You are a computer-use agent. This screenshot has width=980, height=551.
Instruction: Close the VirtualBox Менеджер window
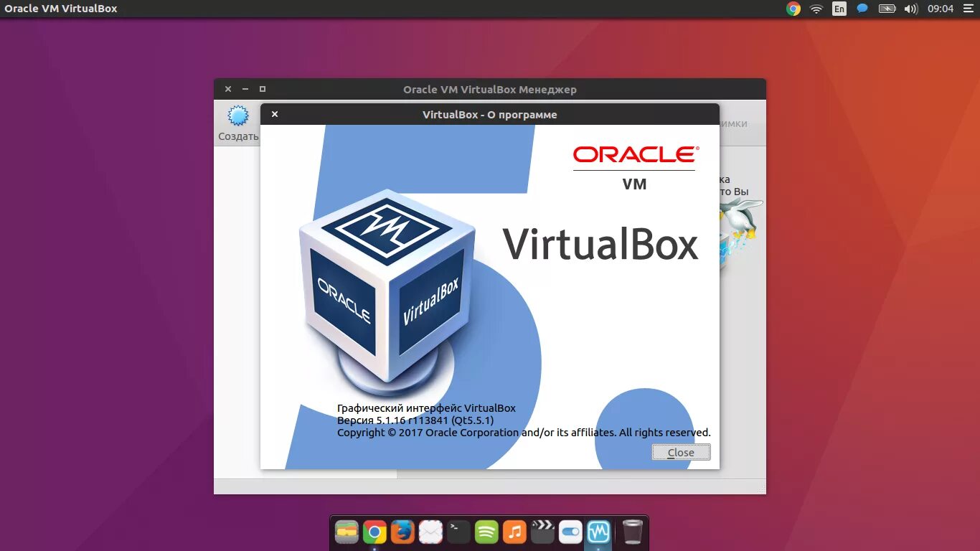(x=228, y=89)
